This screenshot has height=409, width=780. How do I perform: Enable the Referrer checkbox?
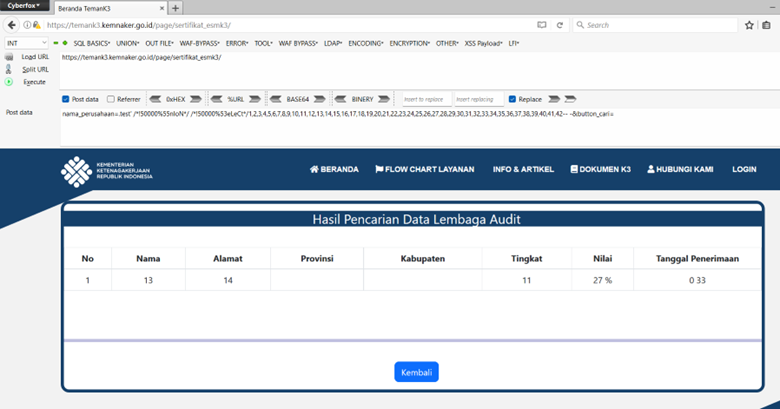click(x=110, y=99)
